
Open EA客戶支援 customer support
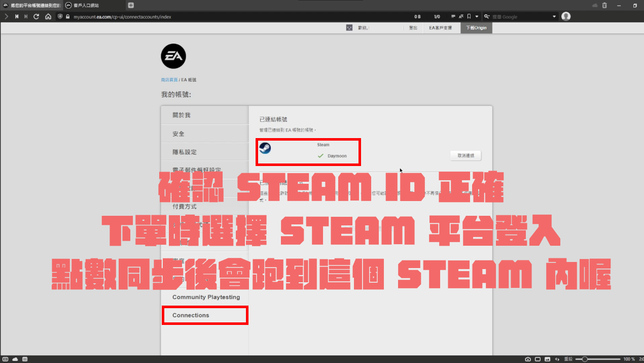(440, 28)
